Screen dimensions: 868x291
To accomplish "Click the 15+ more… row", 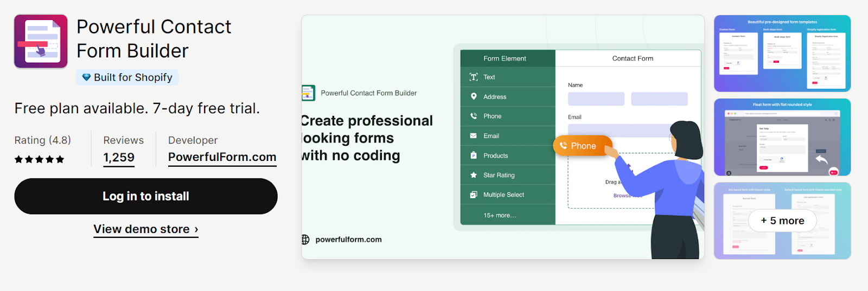I will (508, 215).
